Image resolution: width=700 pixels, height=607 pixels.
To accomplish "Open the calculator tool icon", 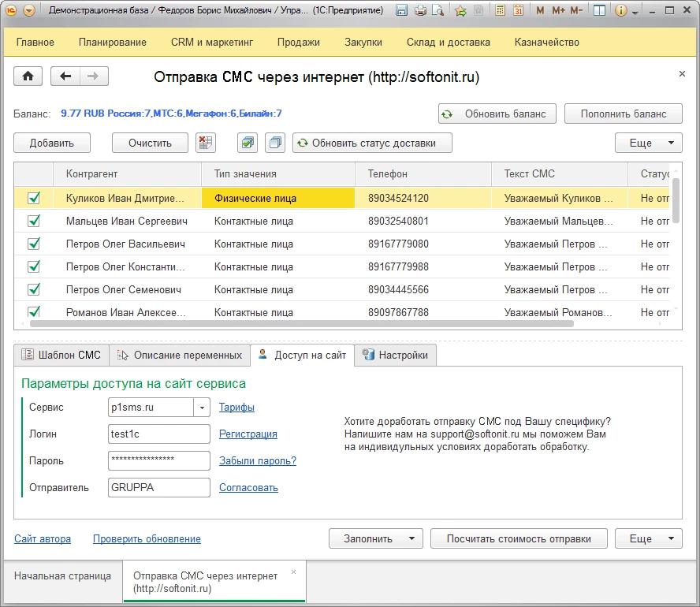I will pyautogui.click(x=500, y=11).
